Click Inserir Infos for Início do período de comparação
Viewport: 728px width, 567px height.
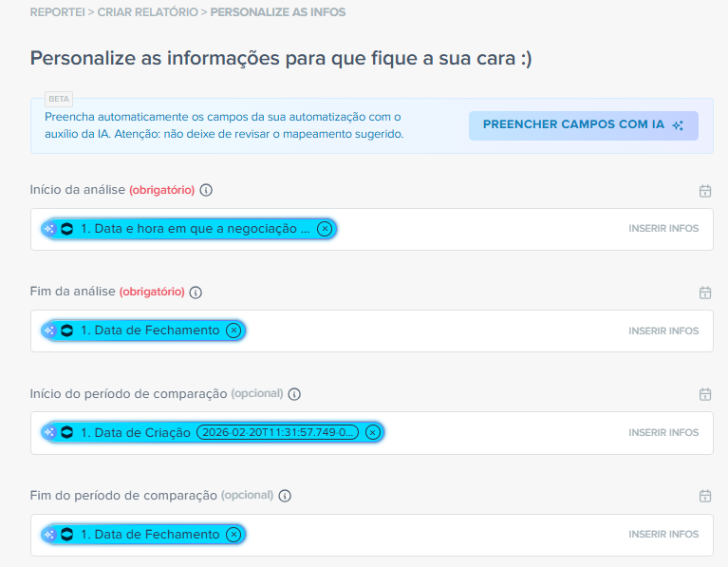(x=663, y=432)
